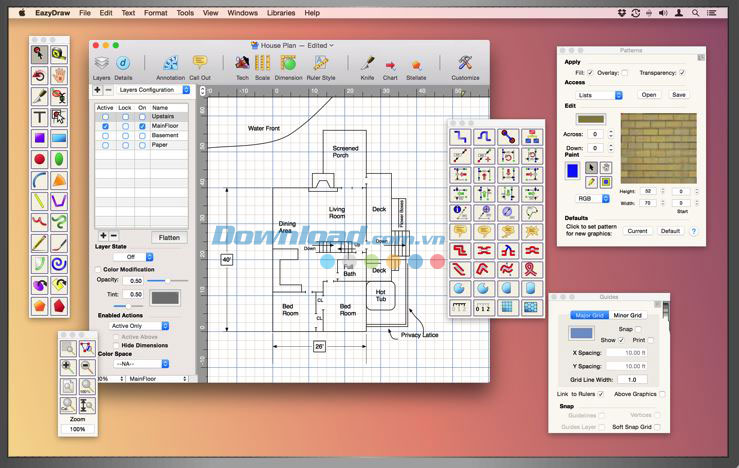Select the red circle shape tool

(x=39, y=159)
